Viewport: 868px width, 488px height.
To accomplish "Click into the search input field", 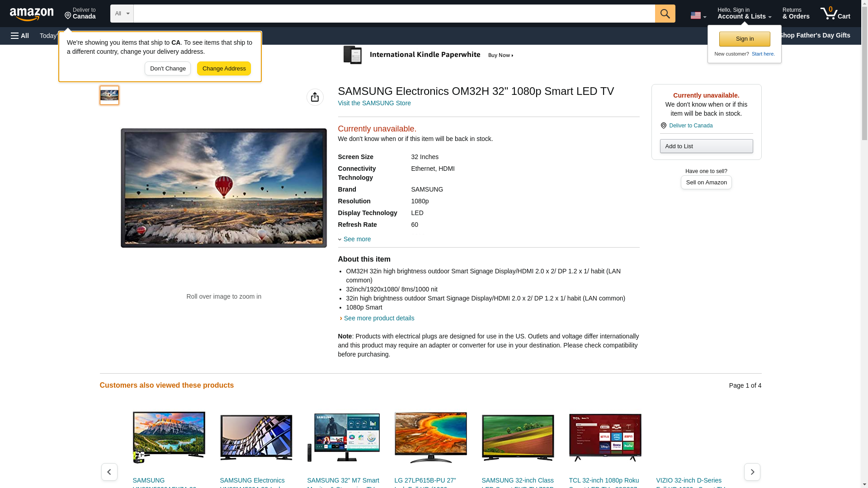I will tap(393, 14).
